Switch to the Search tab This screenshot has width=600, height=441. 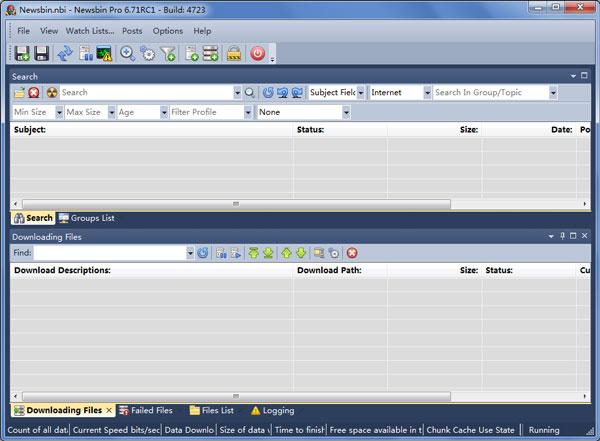coord(33,218)
